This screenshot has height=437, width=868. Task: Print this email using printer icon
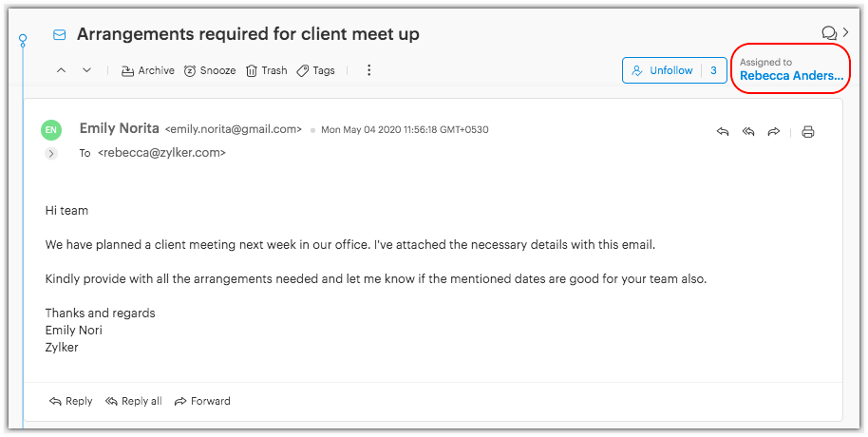click(808, 132)
